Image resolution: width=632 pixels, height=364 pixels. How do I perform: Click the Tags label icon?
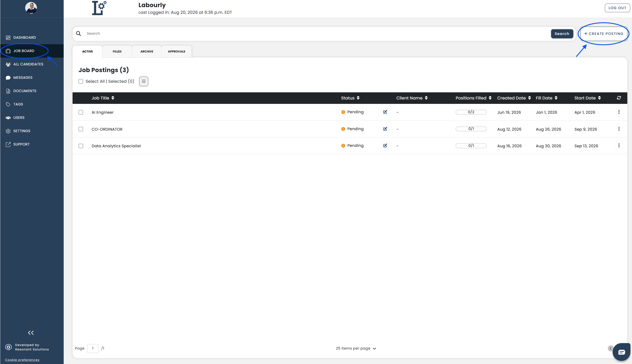click(8, 104)
